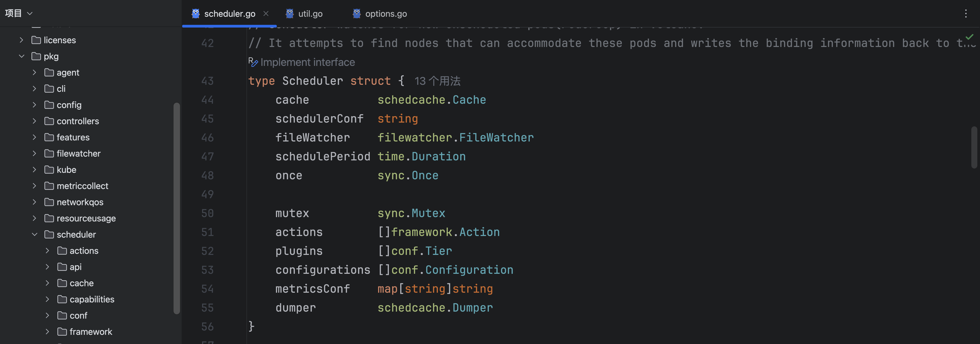Click the Go gopher icon on options.go tab

coord(356,14)
